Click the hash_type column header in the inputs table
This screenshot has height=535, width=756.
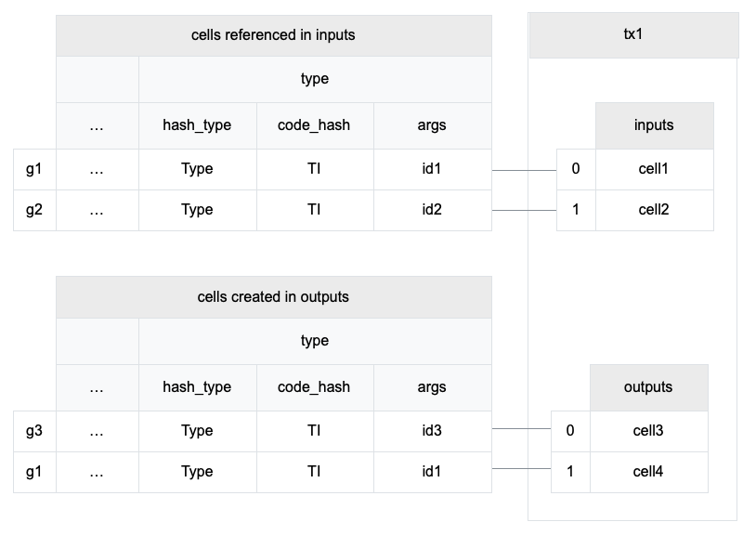[197, 125]
